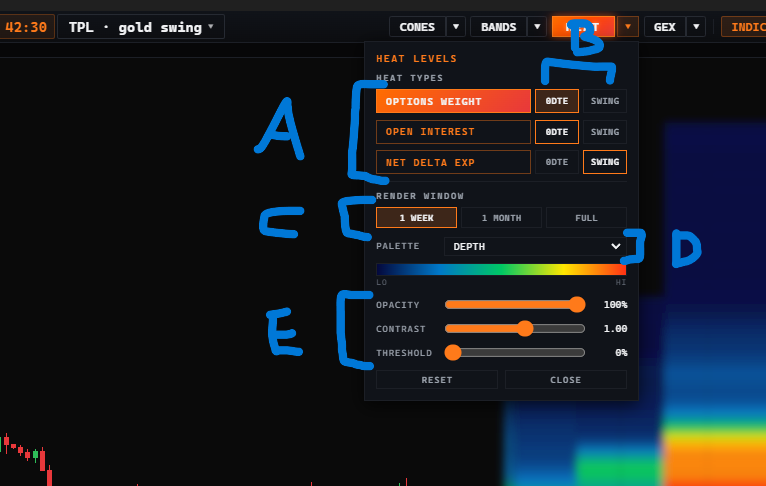The image size is (766, 486).
Task: Select SWING for Open Interest
Action: point(605,132)
